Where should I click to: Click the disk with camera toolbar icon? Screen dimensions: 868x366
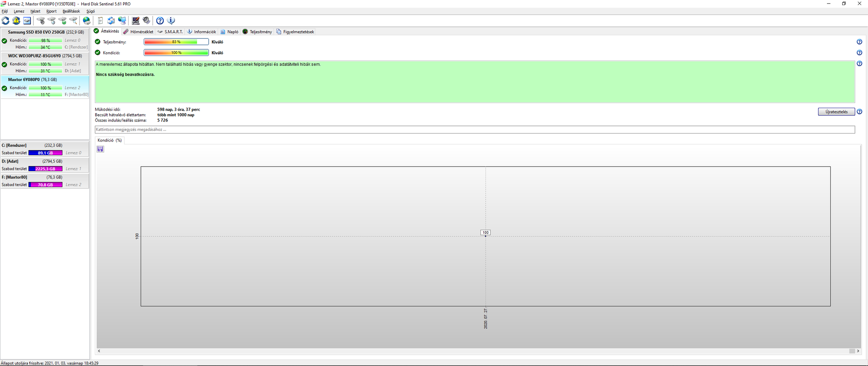click(x=41, y=21)
